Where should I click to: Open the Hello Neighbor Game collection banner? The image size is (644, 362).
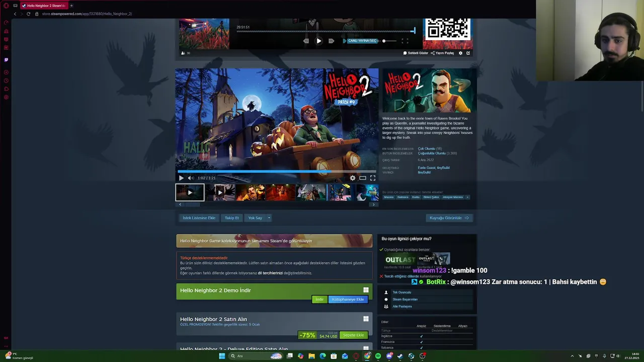pyautogui.click(x=274, y=241)
